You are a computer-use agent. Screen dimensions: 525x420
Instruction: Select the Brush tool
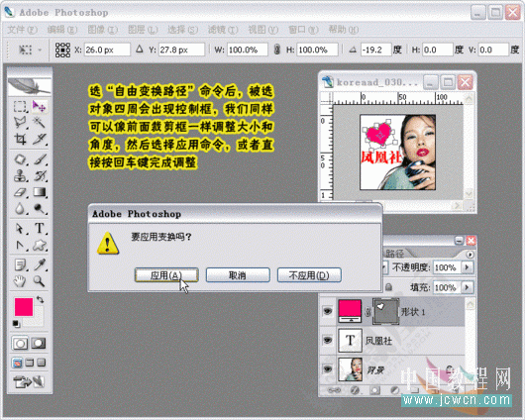click(x=40, y=159)
